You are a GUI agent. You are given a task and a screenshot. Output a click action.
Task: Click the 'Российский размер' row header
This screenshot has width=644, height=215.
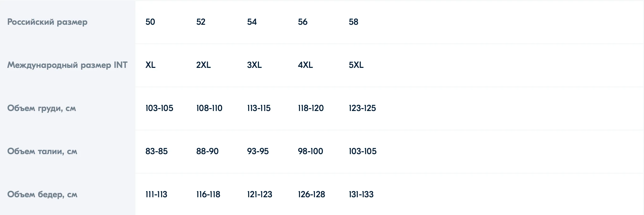pos(47,22)
